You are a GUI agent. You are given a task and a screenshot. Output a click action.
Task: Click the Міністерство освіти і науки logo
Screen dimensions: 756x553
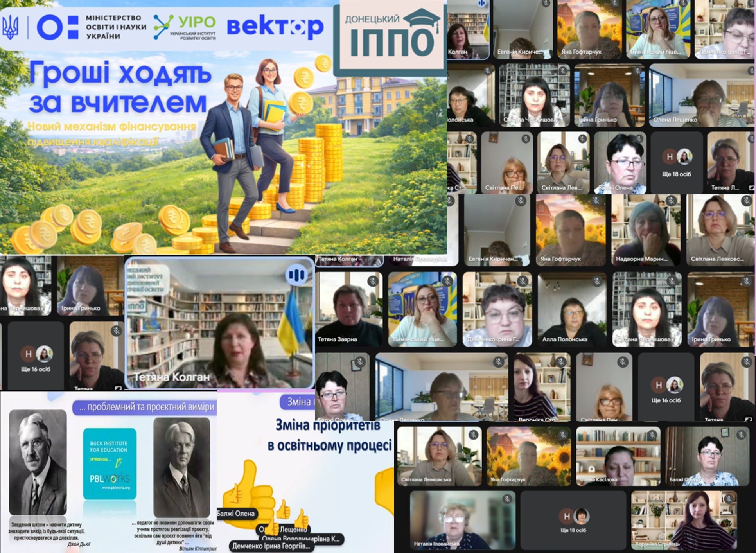(92, 27)
